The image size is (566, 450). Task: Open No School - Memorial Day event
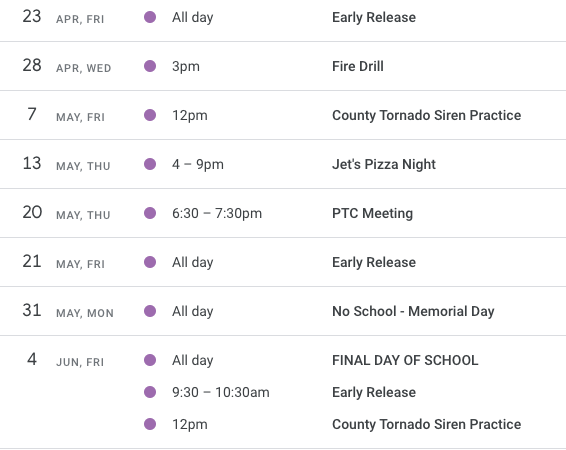[413, 311]
